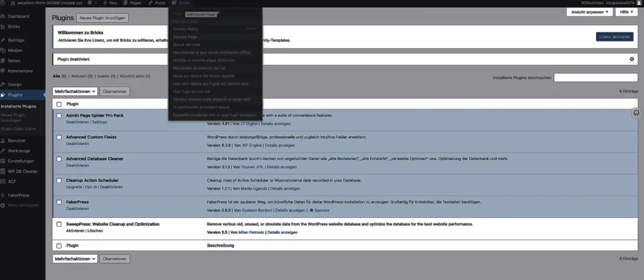Open the Willkommen user menu
This screenshot has height=280, width=644.
(x=611, y=3)
